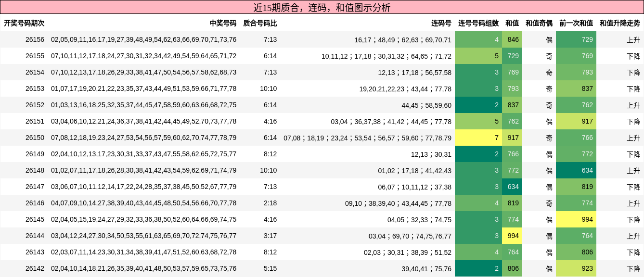The width and height of the screenshot is (644, 277).
Task: Click the 7:13 ratio in row 26156
Action: (x=270, y=39)
